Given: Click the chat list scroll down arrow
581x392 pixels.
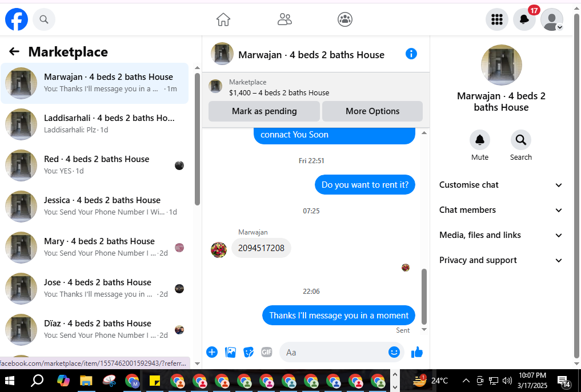Looking at the screenshot, I should 197,363.
